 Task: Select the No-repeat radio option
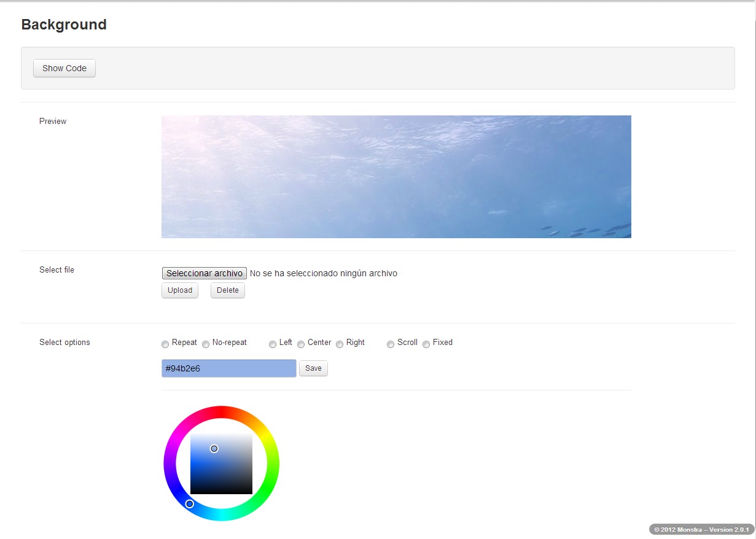(206, 344)
